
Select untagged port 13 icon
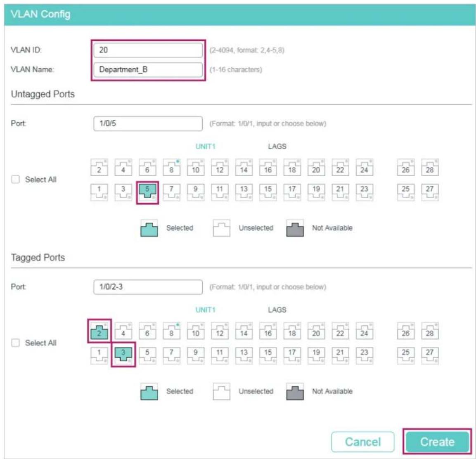click(244, 192)
